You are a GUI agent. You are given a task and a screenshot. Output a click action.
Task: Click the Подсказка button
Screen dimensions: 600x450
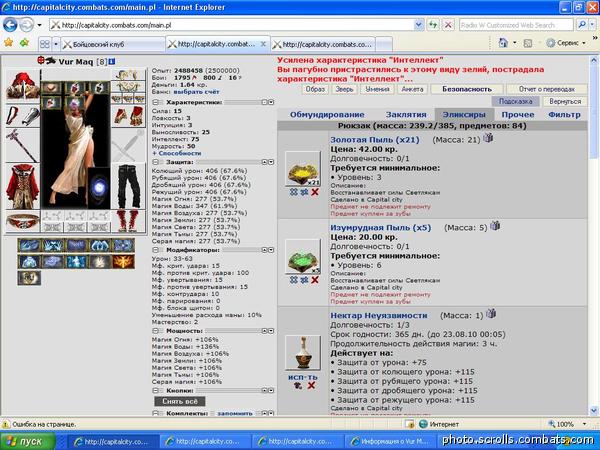(x=515, y=101)
